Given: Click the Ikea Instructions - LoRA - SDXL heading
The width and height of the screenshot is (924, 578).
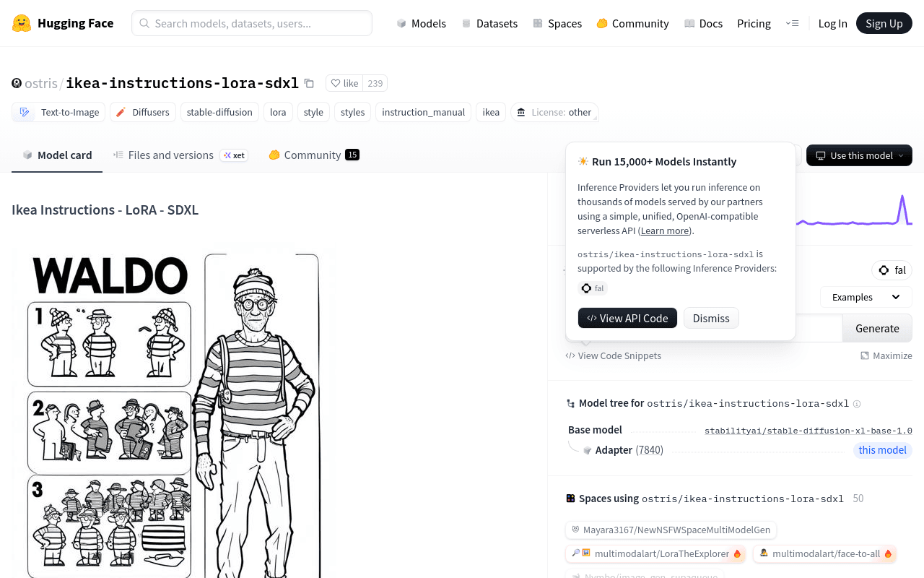Looking at the screenshot, I should point(105,210).
